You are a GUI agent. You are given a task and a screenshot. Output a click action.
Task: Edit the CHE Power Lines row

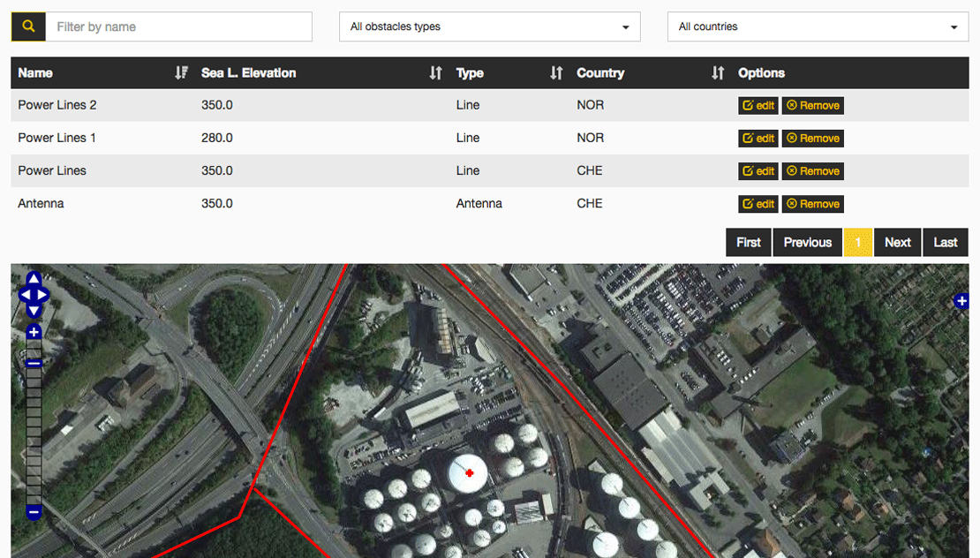(x=758, y=171)
